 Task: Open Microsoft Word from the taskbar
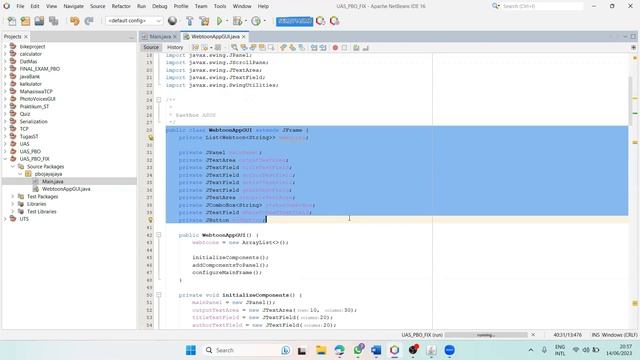[376, 350]
